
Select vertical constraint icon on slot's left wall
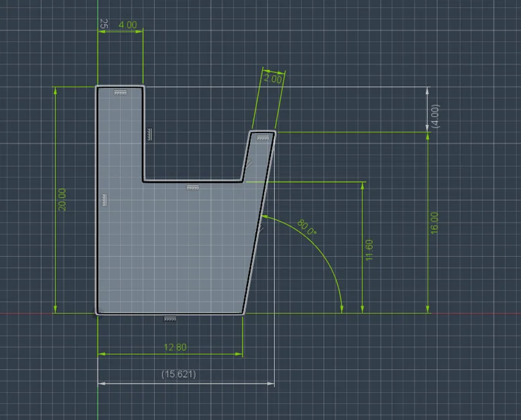[149, 134]
